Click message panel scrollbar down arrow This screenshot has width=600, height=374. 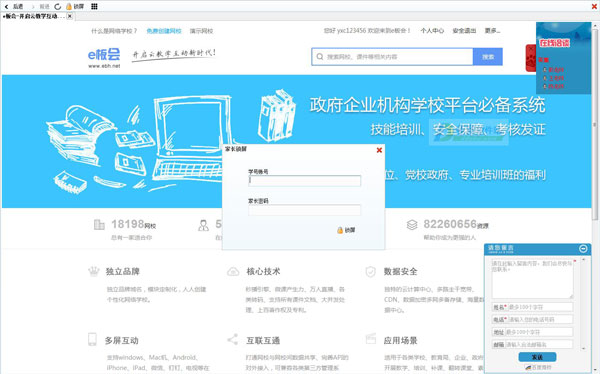click(584, 349)
